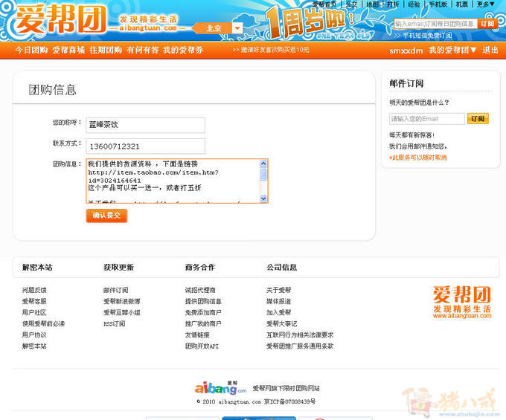The height and width of the screenshot is (420, 506).
Task: Open footer 用户社区 link
Action: point(34,312)
